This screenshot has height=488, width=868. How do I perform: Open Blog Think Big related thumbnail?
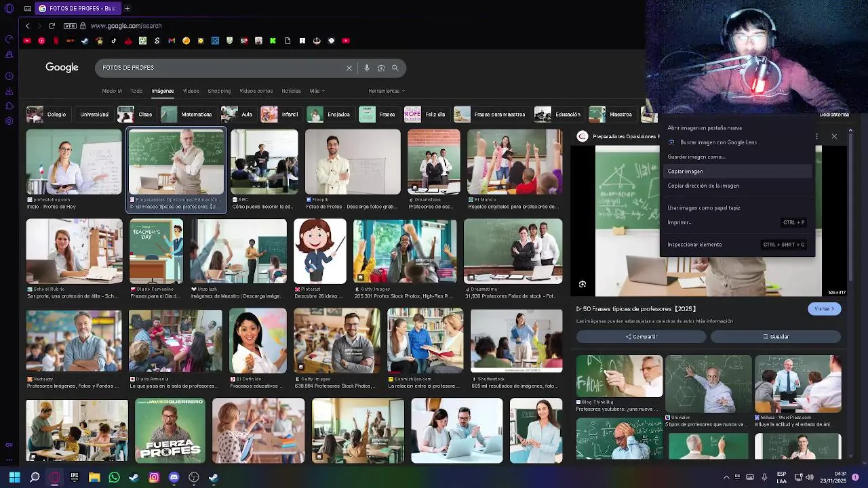[619, 376]
